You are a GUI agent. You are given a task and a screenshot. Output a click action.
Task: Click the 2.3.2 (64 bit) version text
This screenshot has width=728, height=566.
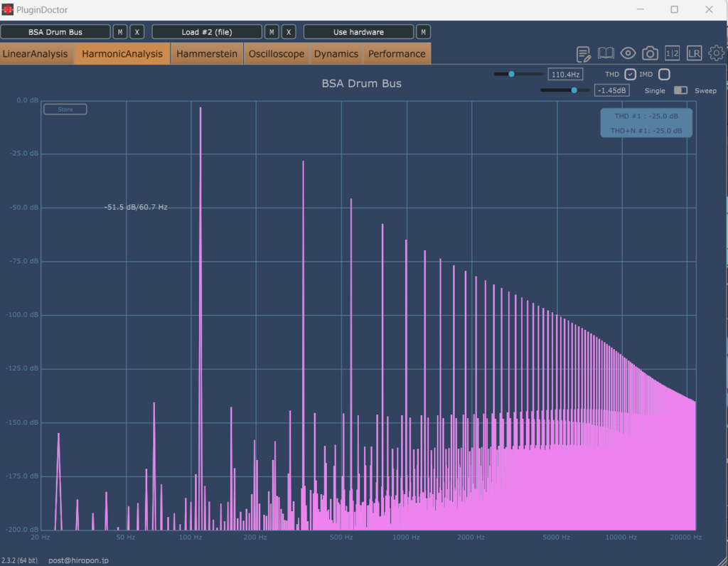pyautogui.click(x=19, y=560)
